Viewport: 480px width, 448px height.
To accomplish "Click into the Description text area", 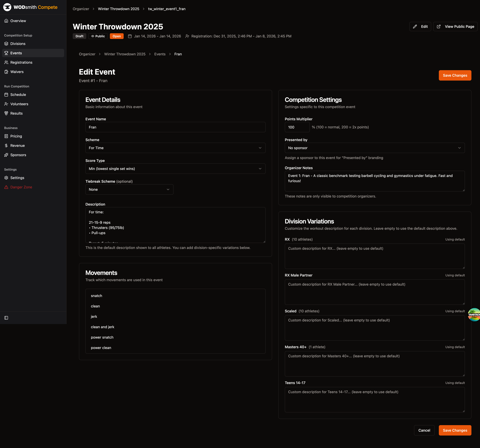I will coord(175,225).
